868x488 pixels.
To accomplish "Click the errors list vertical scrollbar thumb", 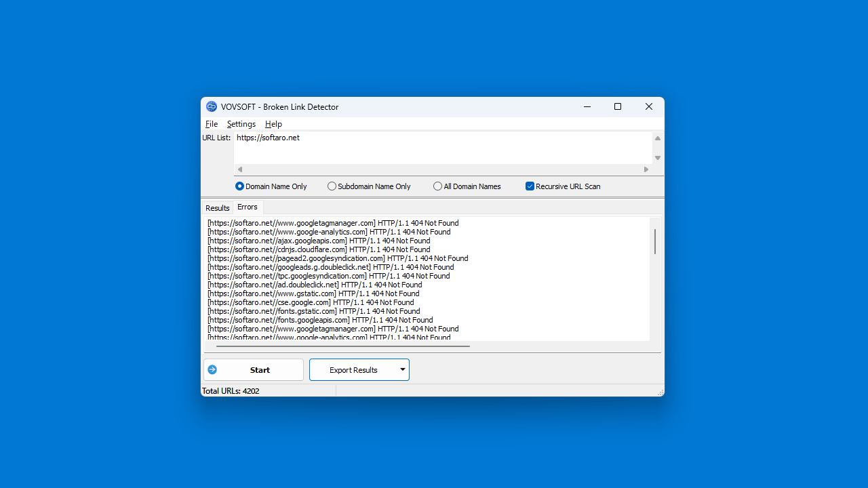I will pos(655,241).
